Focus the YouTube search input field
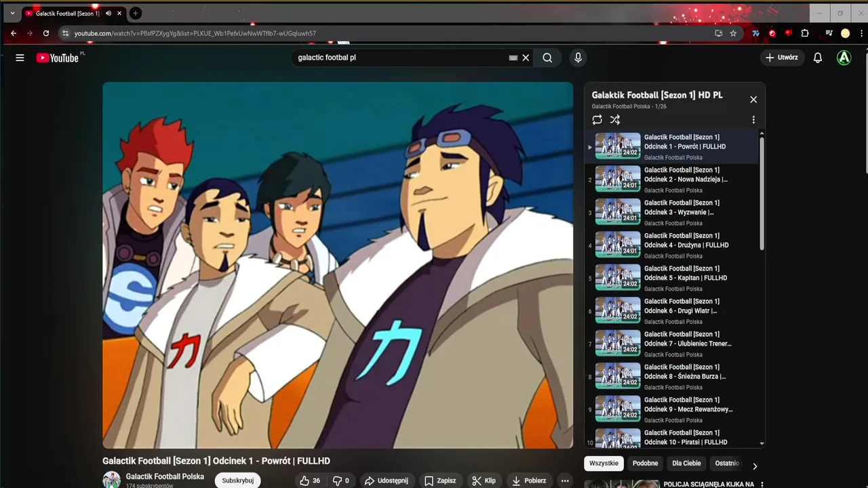The image size is (868, 488). [x=400, y=58]
